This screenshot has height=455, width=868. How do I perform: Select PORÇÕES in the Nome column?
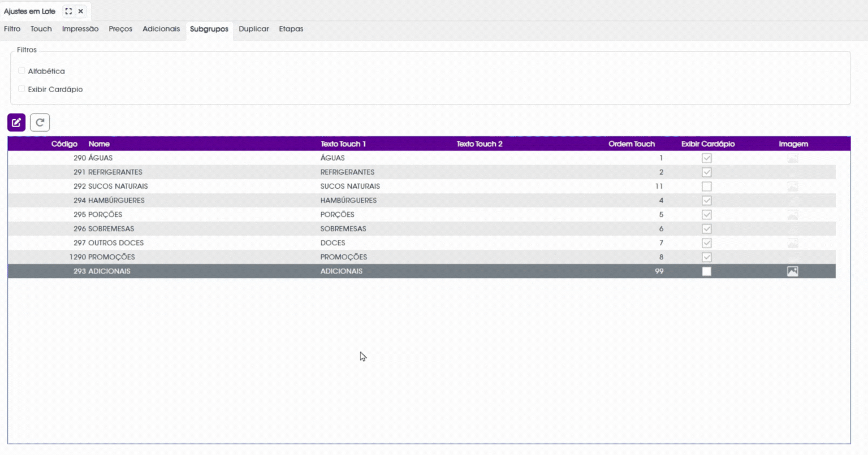(105, 215)
